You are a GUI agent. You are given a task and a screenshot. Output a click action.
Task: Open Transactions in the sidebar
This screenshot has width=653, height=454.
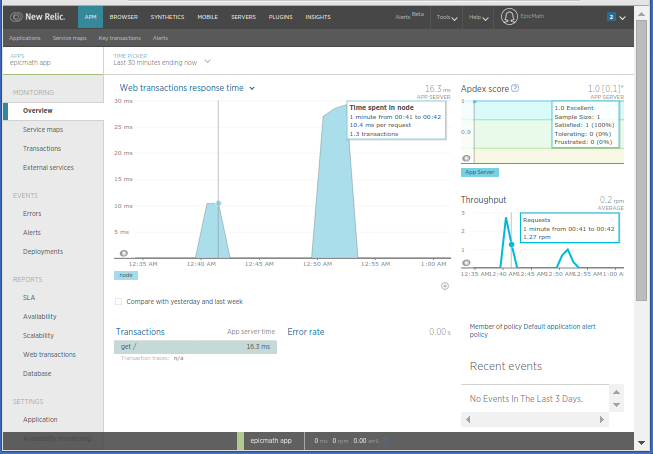coord(42,149)
